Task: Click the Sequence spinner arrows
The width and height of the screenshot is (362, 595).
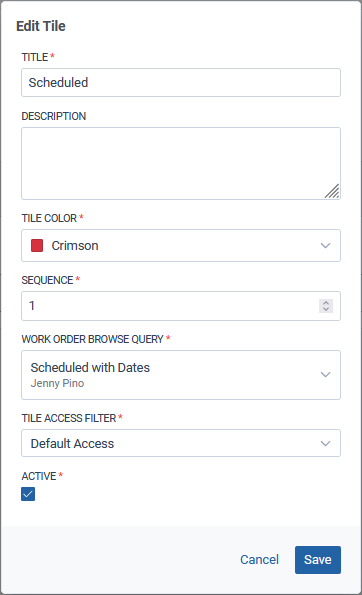Action: click(326, 306)
